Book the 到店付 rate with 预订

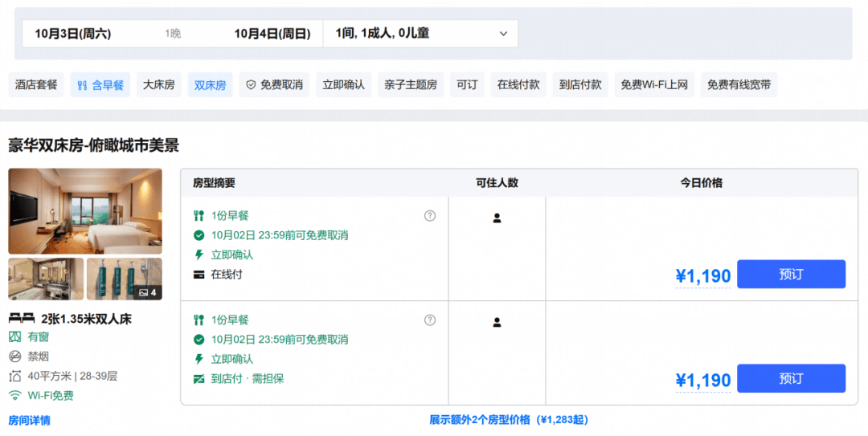[791, 378]
